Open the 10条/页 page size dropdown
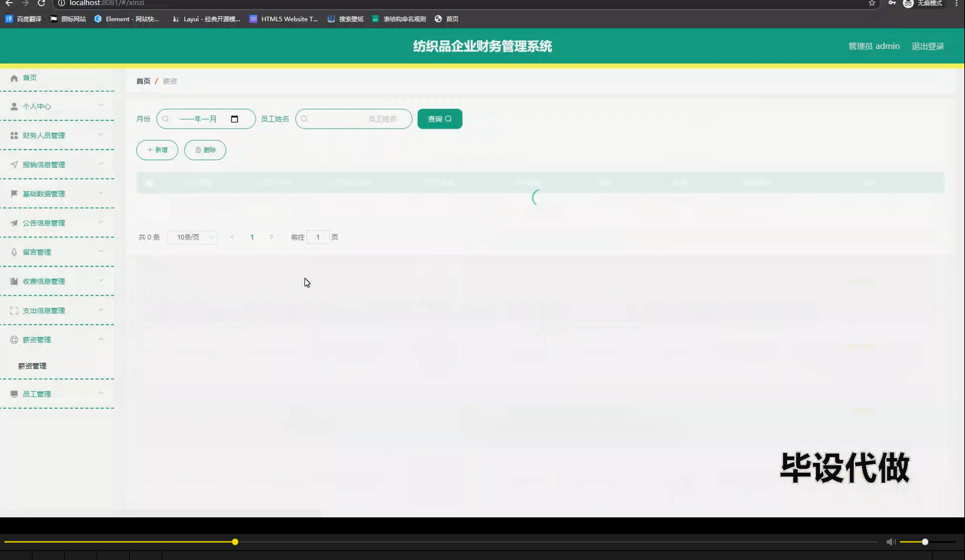This screenshot has height=560, width=965. (x=191, y=237)
